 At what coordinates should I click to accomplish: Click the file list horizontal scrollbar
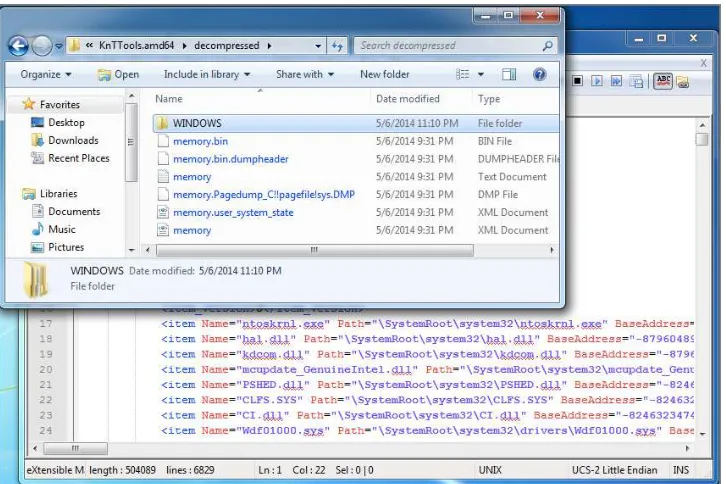[315, 250]
